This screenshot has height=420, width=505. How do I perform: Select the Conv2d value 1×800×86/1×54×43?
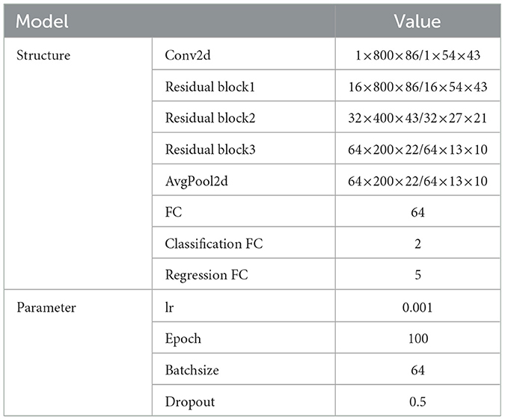point(418,56)
